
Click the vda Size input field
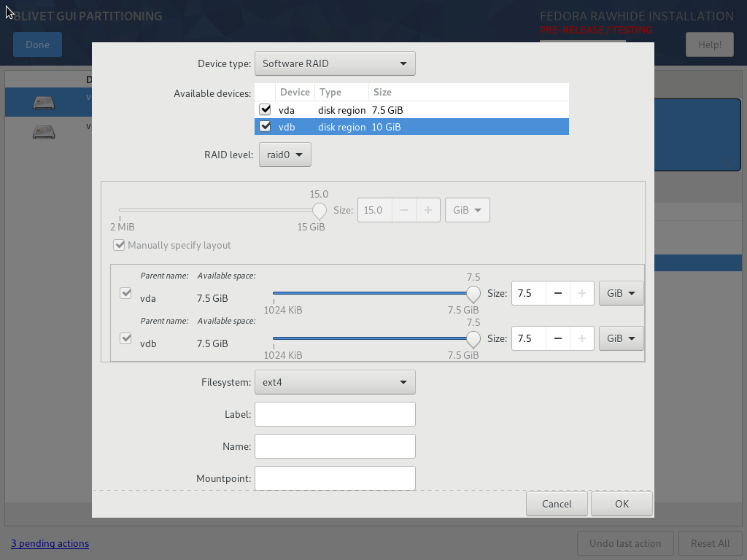tap(529, 293)
